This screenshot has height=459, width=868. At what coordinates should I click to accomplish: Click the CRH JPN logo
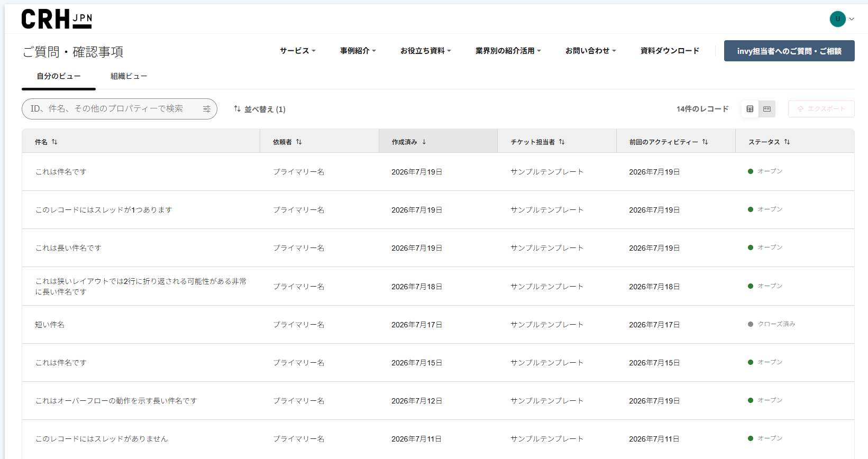click(x=57, y=19)
